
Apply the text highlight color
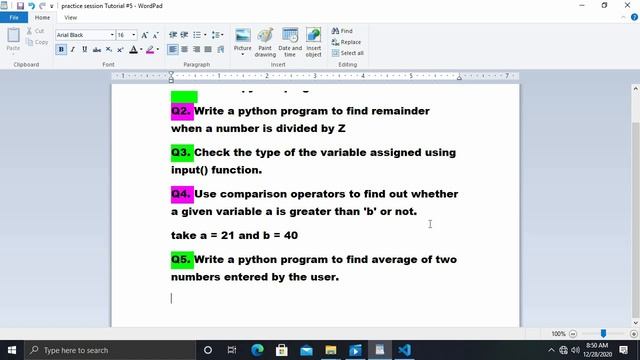click(x=150, y=49)
